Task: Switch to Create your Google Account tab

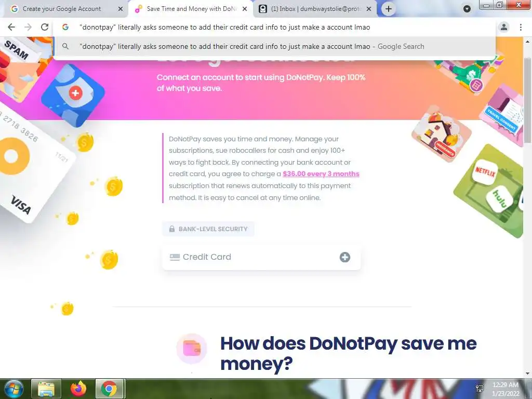Action: pyautogui.click(x=62, y=9)
